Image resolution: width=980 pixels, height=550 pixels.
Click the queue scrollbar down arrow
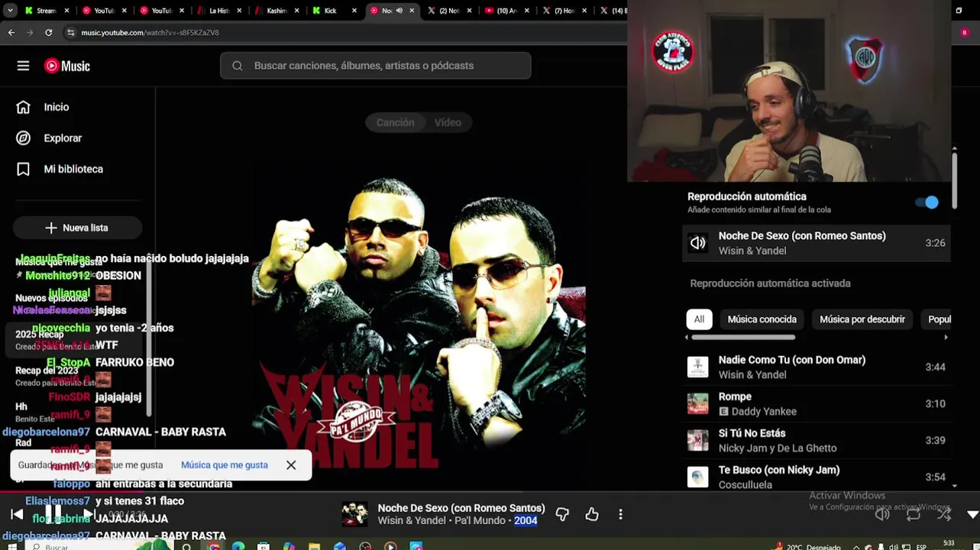(955, 486)
